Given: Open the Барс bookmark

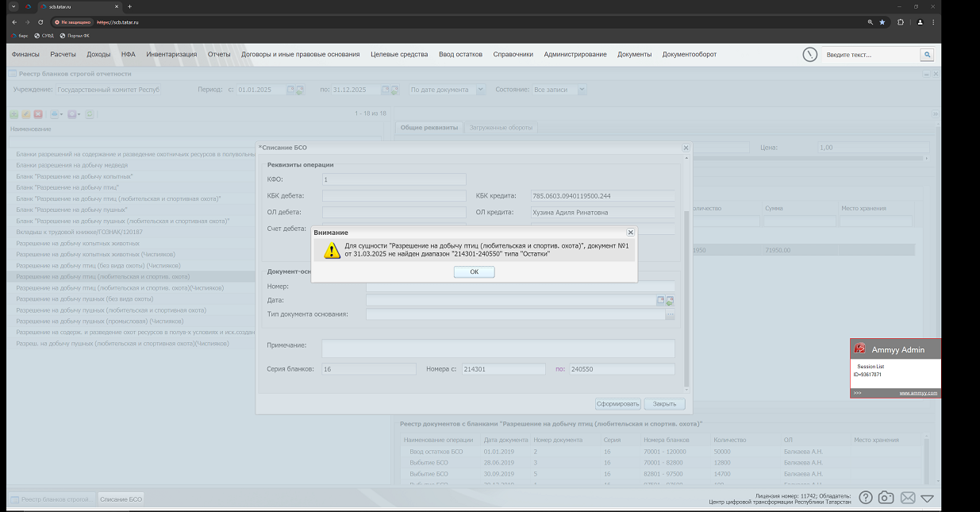Looking at the screenshot, I should click(19, 36).
